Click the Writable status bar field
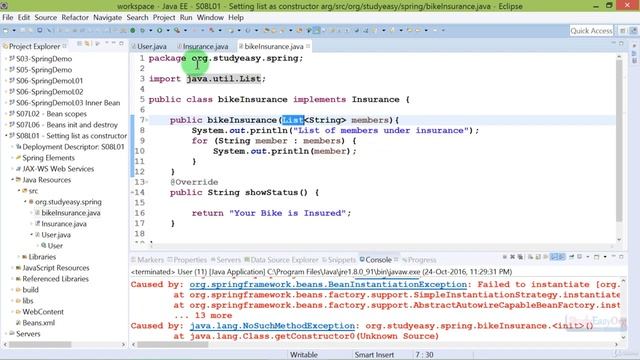The image size is (640, 360). coord(304,355)
